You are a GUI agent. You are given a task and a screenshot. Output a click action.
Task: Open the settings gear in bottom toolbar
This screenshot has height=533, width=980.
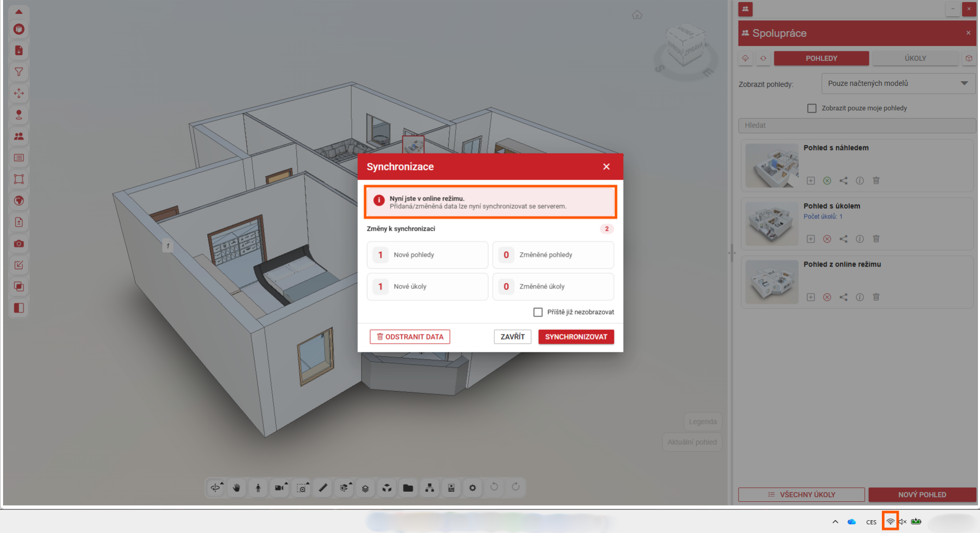point(472,488)
